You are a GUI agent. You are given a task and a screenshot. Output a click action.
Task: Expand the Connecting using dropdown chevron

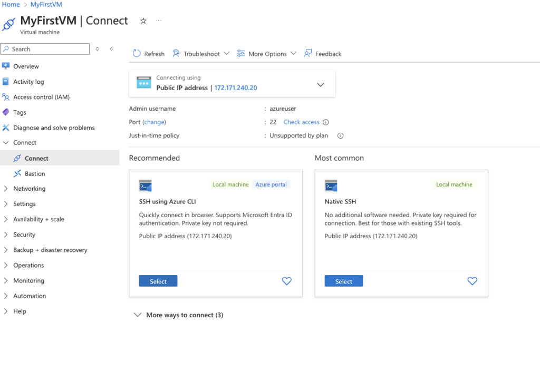[320, 85]
